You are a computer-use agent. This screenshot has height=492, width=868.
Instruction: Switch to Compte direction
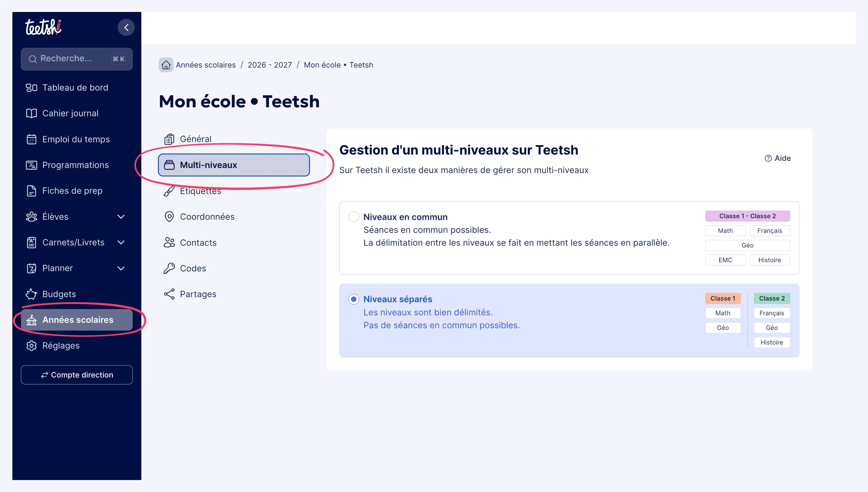pyautogui.click(x=77, y=375)
